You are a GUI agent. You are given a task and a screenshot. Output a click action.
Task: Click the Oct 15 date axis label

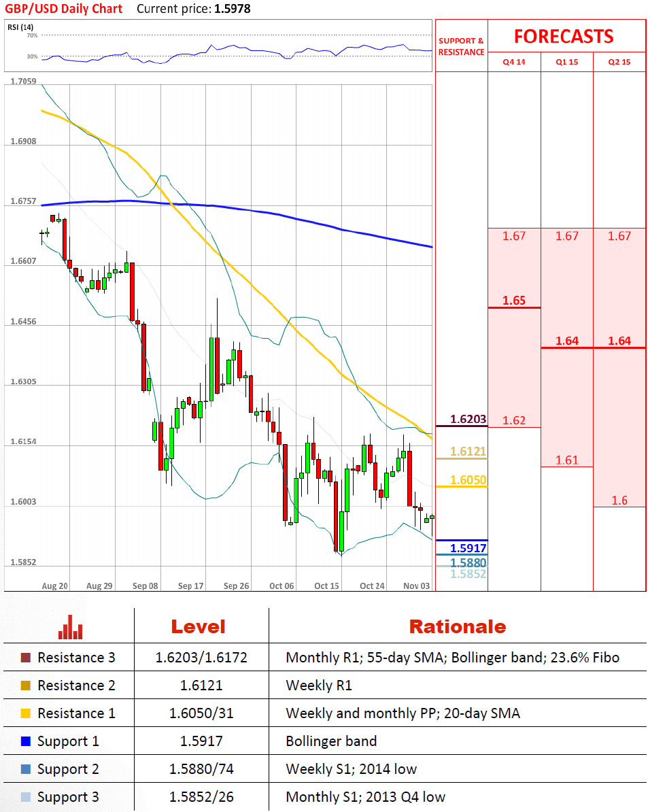click(x=326, y=586)
